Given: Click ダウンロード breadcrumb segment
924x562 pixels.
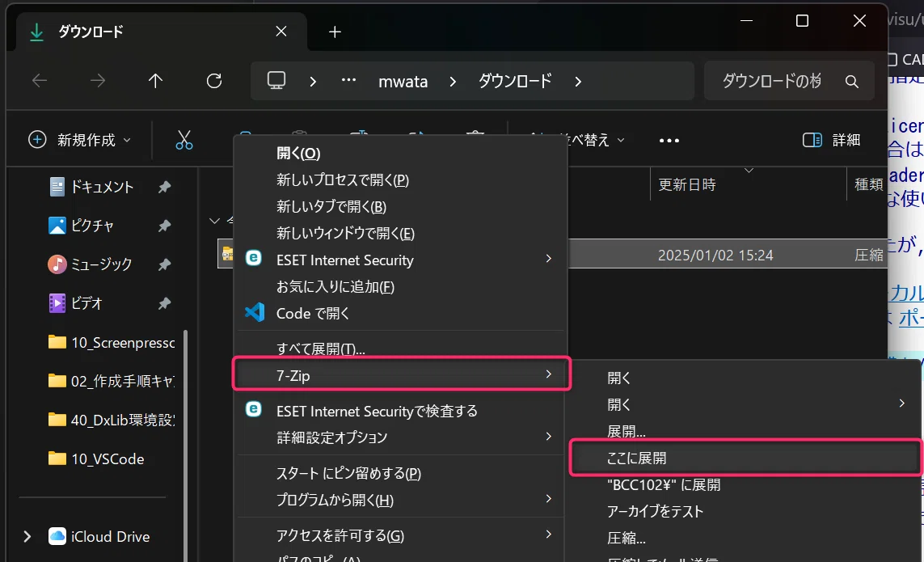Looking at the screenshot, I should pyautogui.click(x=515, y=81).
